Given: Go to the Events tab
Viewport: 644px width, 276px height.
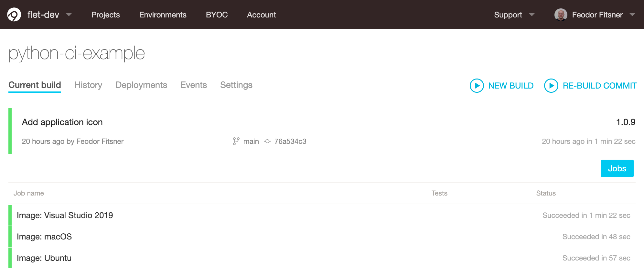Looking at the screenshot, I should [194, 85].
